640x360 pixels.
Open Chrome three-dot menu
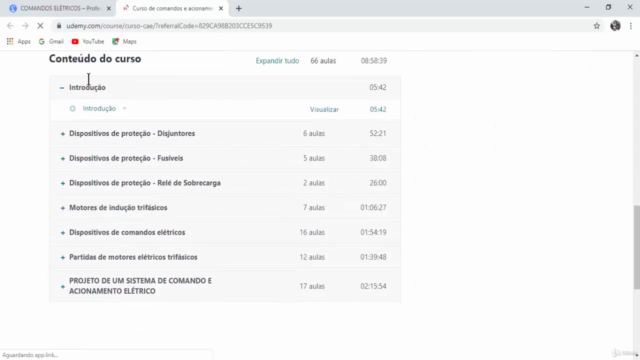coord(631,26)
